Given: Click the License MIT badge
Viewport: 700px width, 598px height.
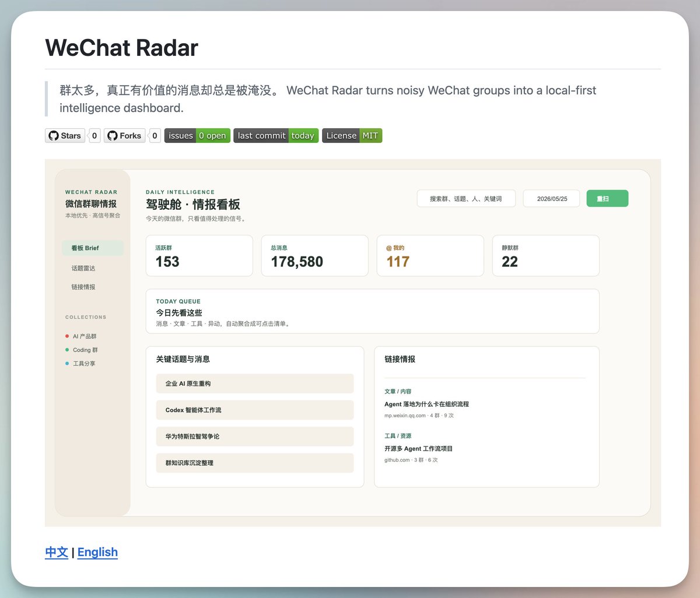Looking at the screenshot, I should [352, 136].
